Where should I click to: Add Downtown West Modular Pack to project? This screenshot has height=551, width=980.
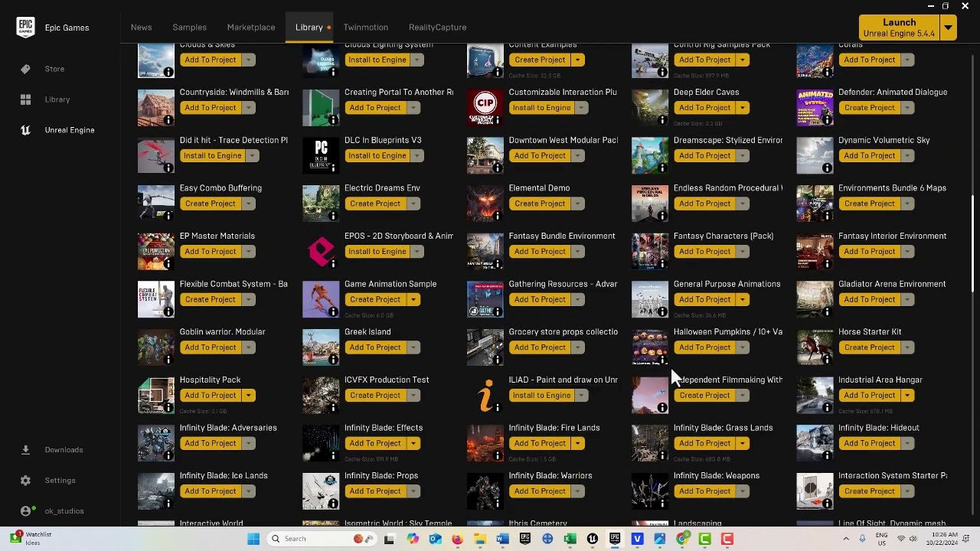[540, 155]
